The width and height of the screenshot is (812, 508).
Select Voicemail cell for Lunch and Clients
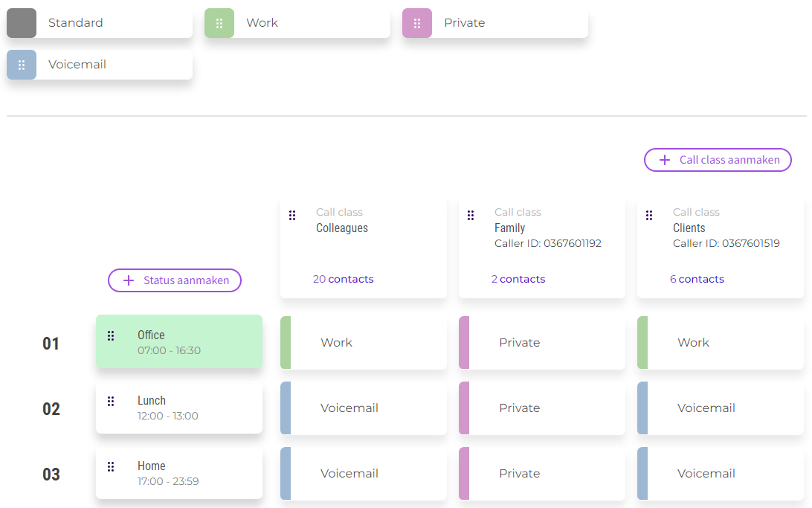pyautogui.click(x=721, y=408)
